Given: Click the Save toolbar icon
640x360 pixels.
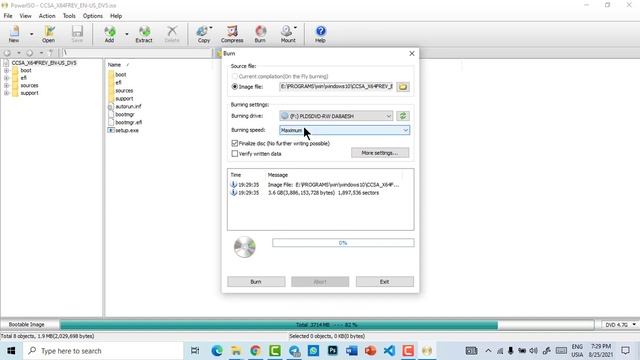Looking at the screenshot, I should point(77,34).
